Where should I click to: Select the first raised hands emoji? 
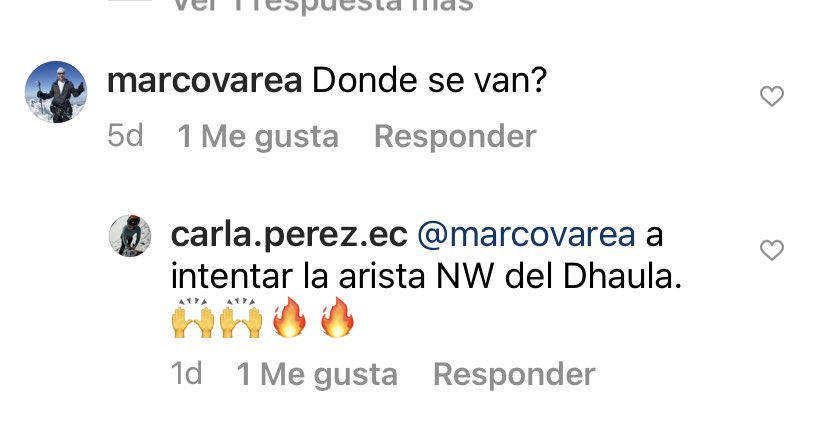coord(193,318)
